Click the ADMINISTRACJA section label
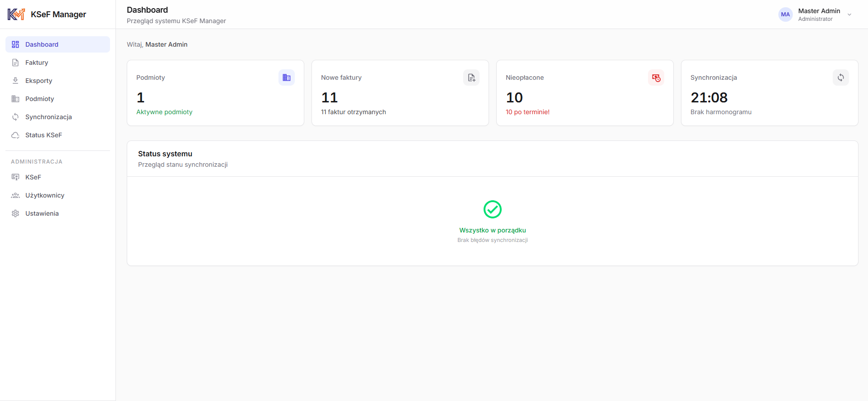The width and height of the screenshot is (868, 401). [x=37, y=162]
